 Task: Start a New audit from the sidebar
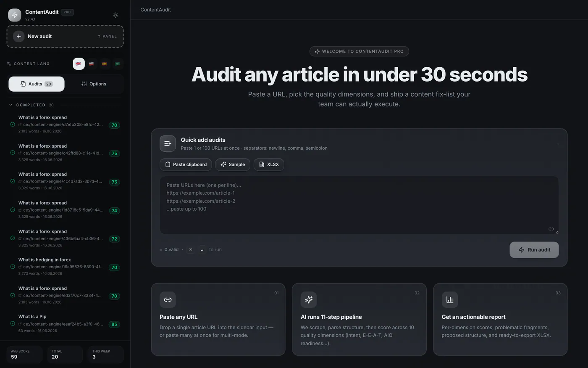[65, 36]
